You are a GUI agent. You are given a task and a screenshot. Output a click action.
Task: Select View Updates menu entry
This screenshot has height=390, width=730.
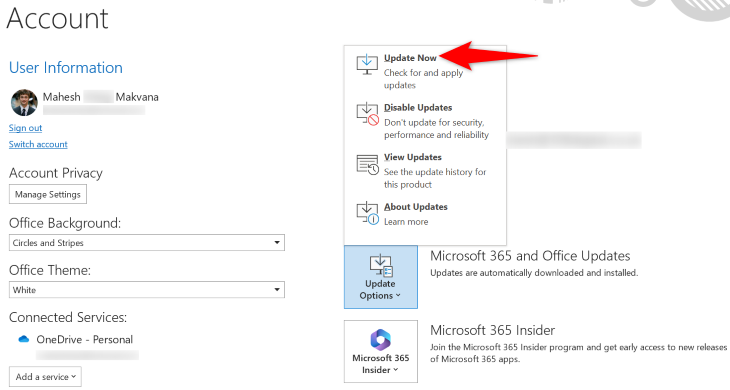pyautogui.click(x=425, y=170)
